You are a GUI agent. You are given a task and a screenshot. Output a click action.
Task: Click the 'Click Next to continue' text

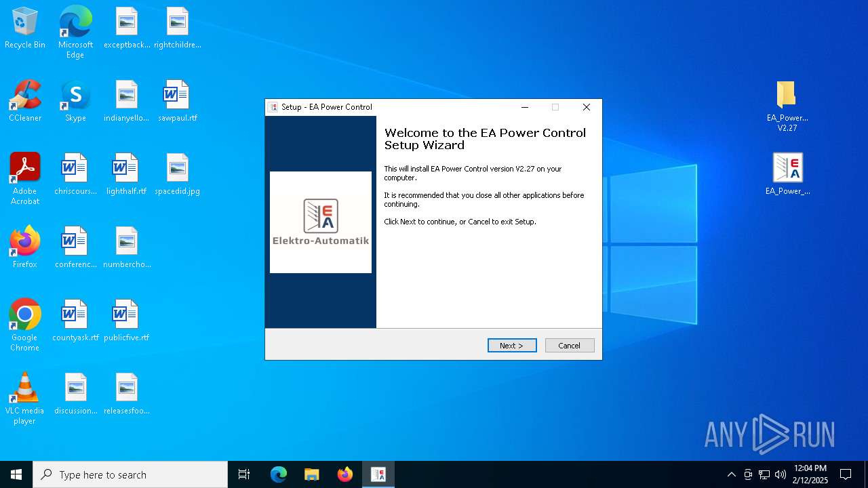(x=460, y=222)
